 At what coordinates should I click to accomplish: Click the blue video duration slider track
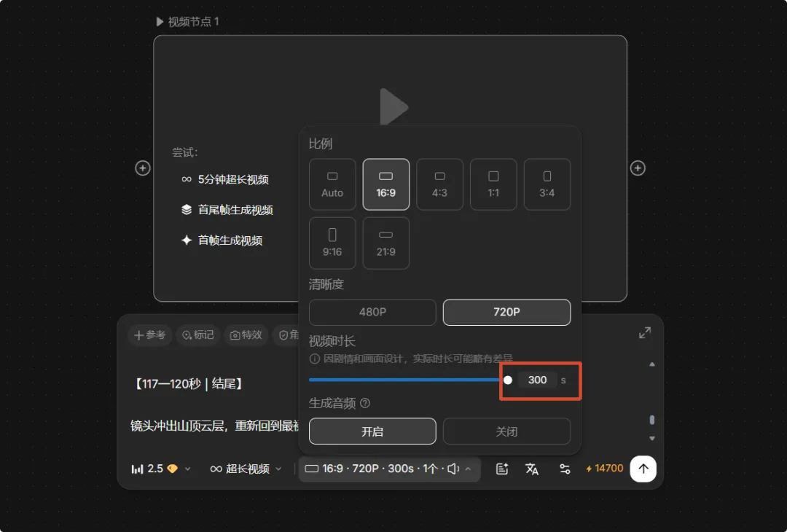[406, 380]
